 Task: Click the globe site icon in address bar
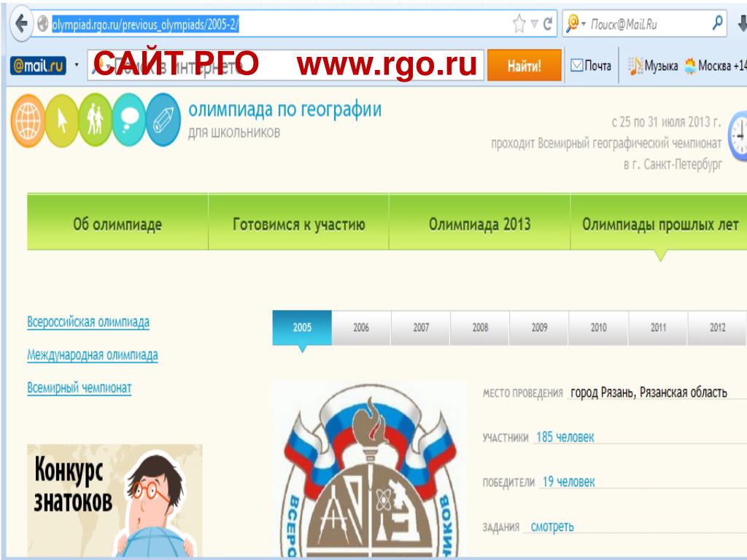click(x=43, y=24)
